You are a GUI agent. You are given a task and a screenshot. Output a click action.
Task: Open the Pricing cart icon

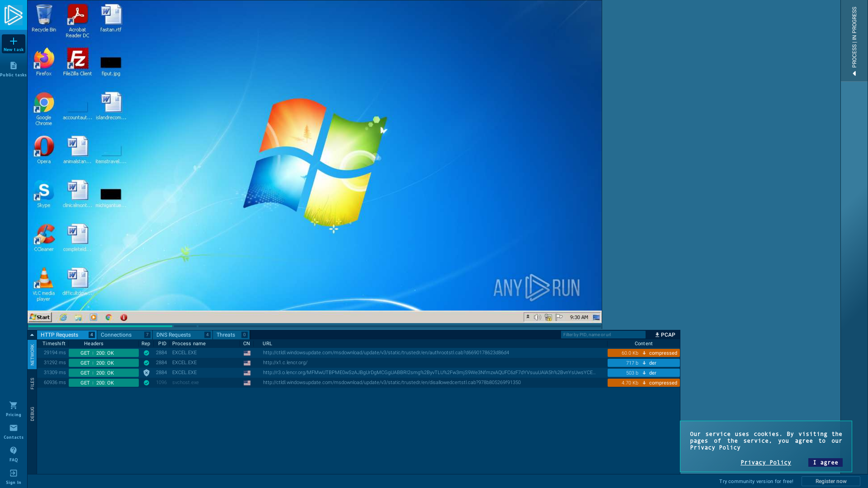click(14, 405)
